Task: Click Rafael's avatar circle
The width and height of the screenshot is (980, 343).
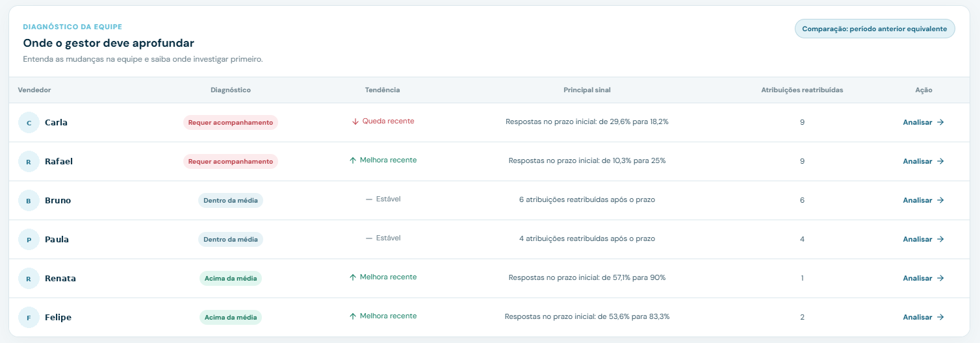Action: 29,162
